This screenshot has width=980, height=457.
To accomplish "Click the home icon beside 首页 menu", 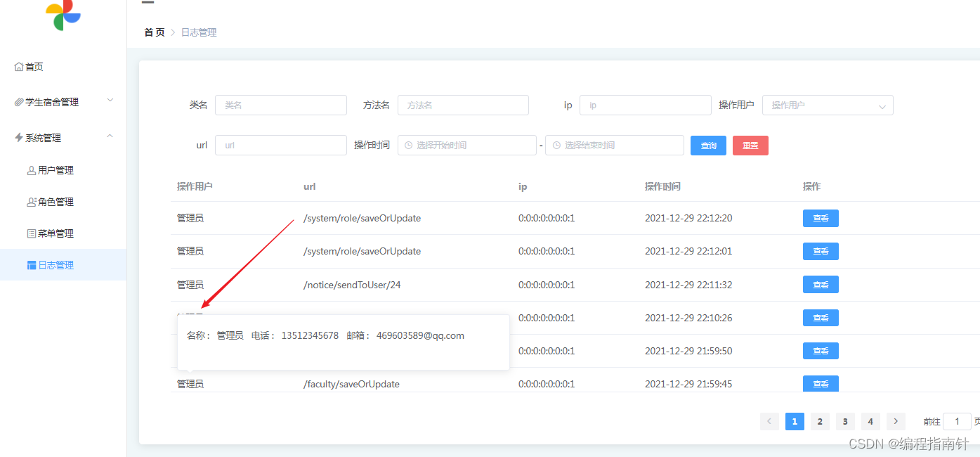I will pyautogui.click(x=19, y=67).
